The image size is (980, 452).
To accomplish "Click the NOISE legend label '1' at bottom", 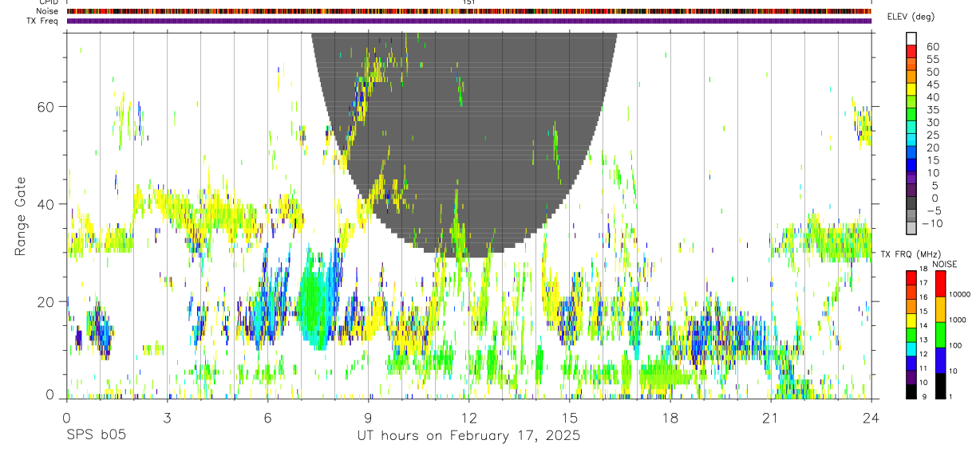I will [x=951, y=396].
